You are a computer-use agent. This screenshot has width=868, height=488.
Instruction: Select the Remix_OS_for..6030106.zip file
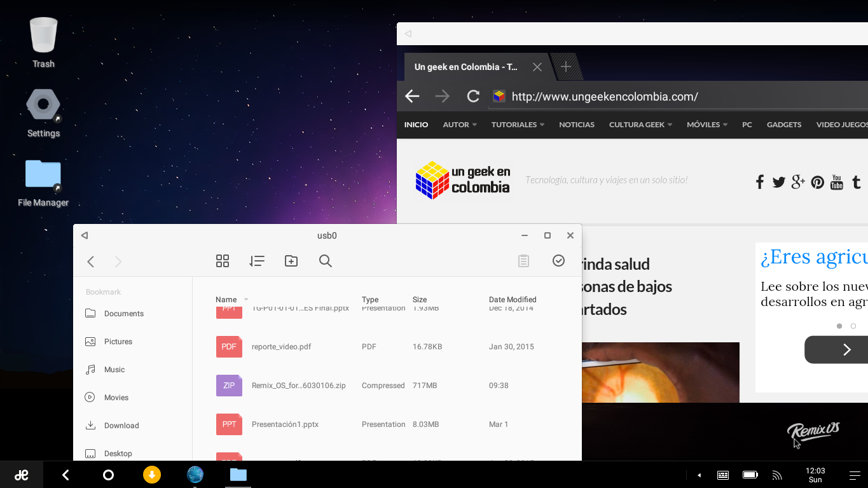387,386
